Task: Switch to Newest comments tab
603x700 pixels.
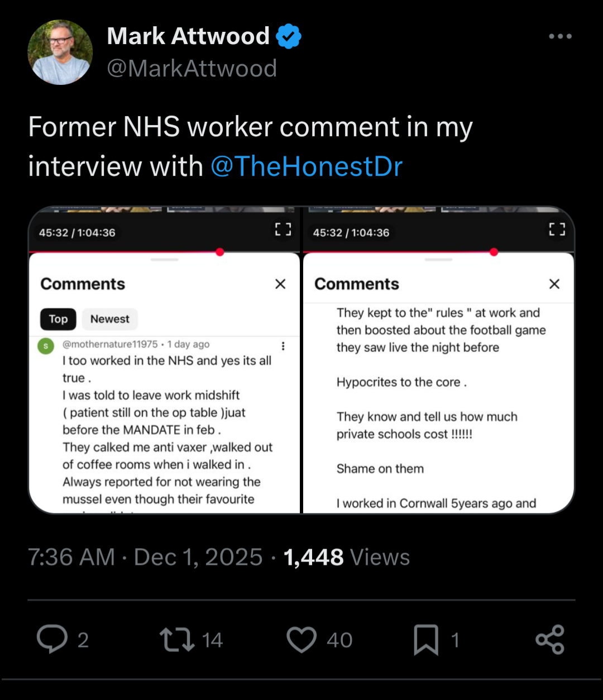Action: coord(109,319)
